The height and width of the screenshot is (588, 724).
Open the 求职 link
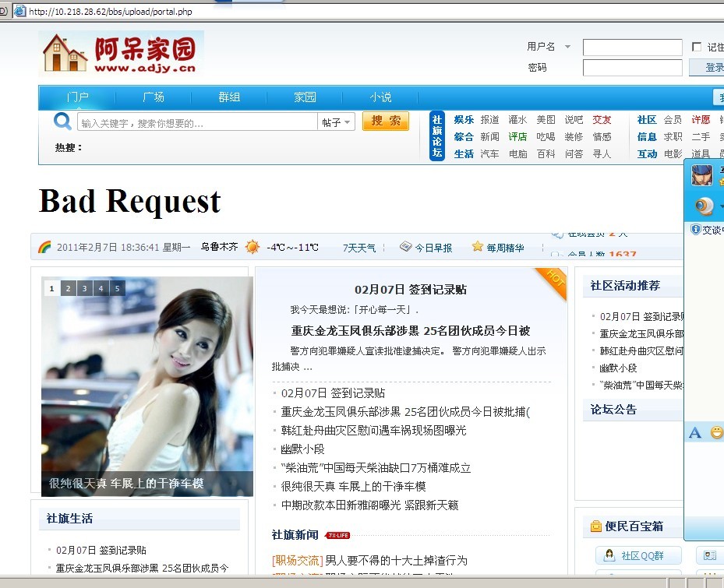click(x=673, y=137)
